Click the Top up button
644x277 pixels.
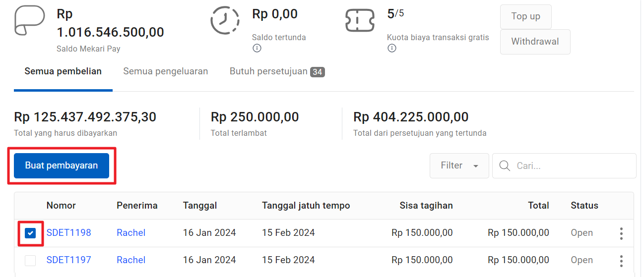point(526,16)
